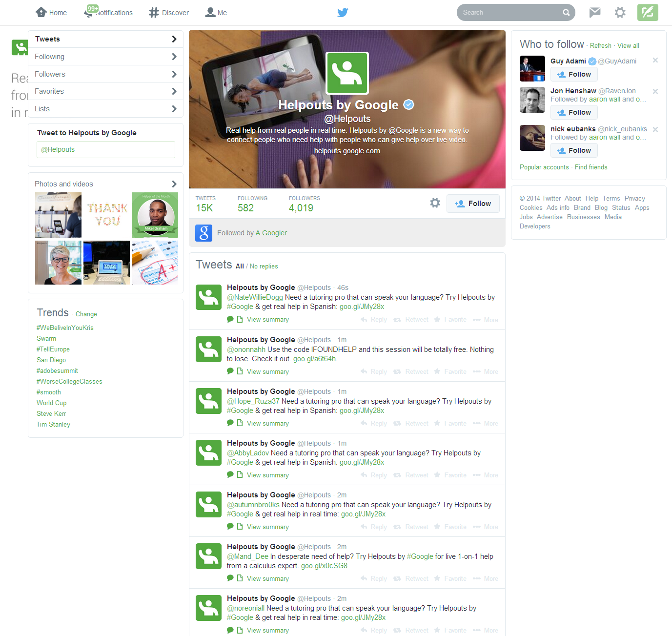The height and width of the screenshot is (636, 672).
Task: Click the Twitter bird logo in the top bar
Action: [343, 12]
